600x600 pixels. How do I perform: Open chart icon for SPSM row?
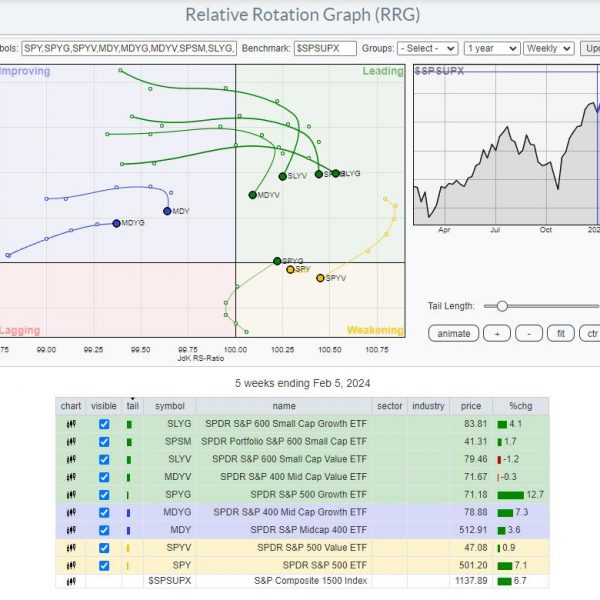tap(71, 442)
